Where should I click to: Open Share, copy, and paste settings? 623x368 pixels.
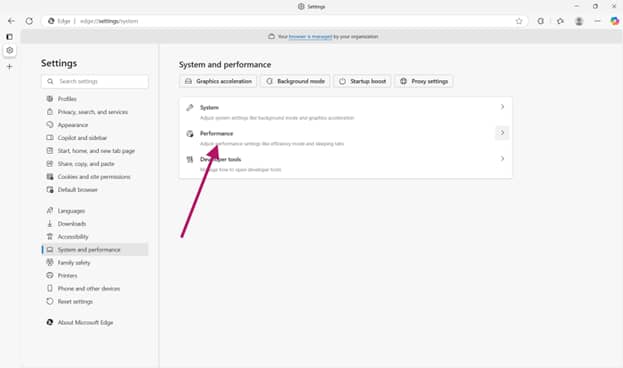tap(95, 164)
